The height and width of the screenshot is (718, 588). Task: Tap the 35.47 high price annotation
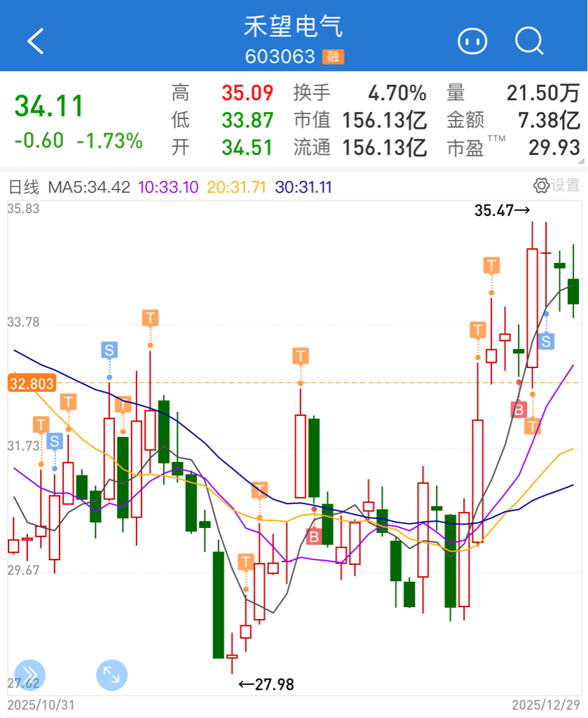pyautogui.click(x=502, y=210)
